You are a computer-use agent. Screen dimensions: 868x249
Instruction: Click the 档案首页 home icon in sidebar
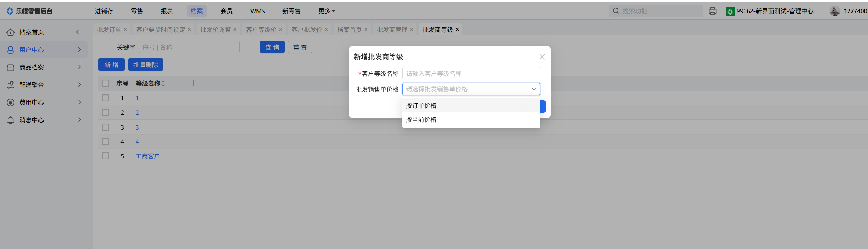click(11, 32)
